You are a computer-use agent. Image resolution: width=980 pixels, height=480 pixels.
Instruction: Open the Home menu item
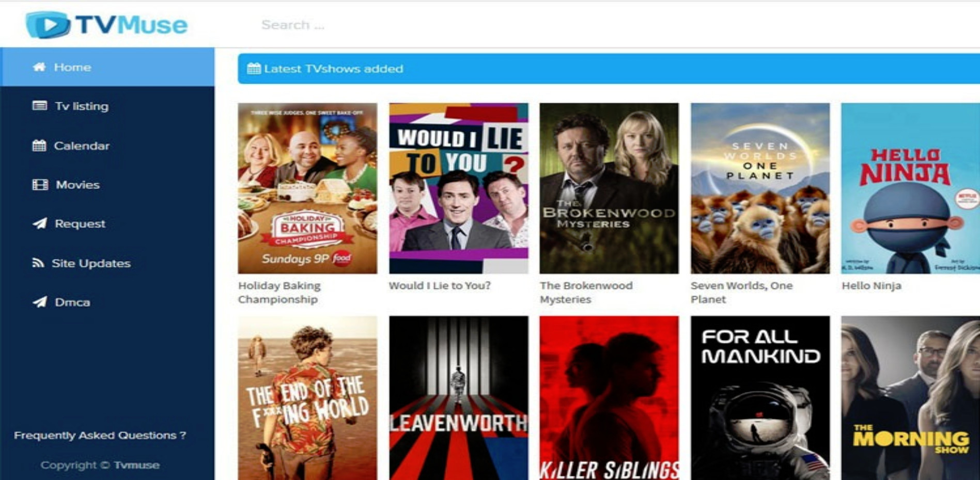tap(107, 67)
